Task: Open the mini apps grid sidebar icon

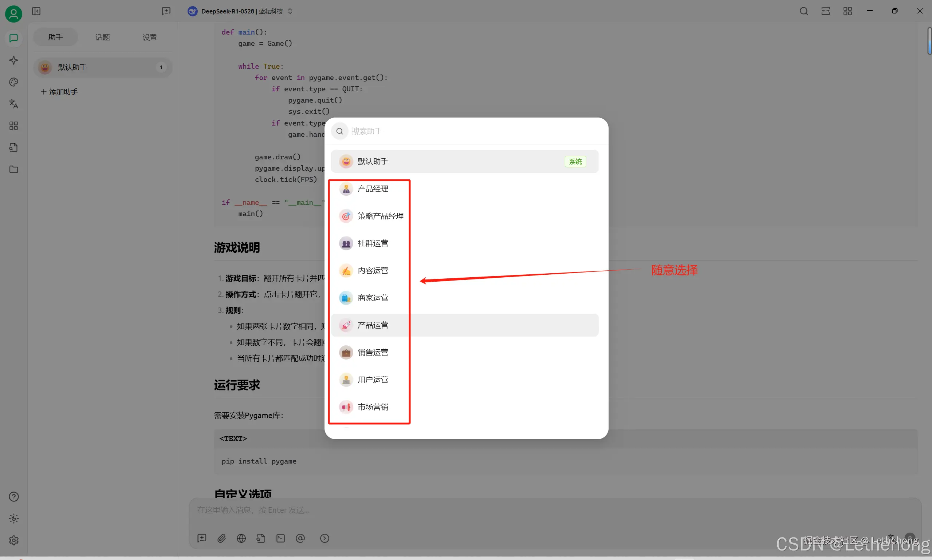Action: tap(13, 126)
